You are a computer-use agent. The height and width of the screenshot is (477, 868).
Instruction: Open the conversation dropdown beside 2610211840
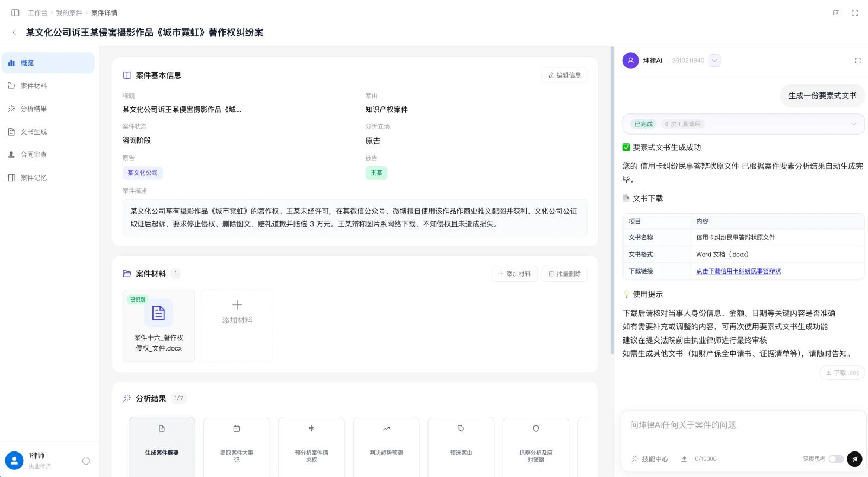[x=714, y=61]
